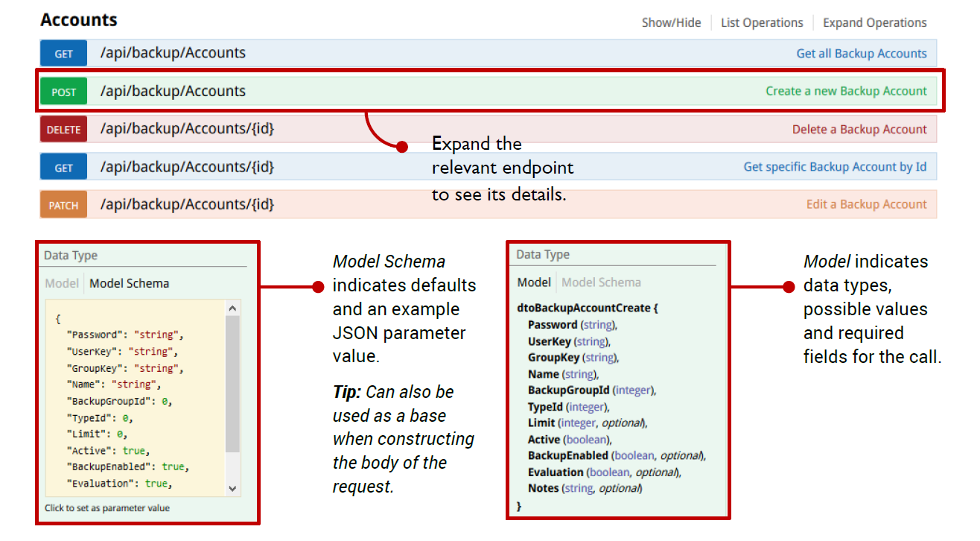The image size is (980, 541).
Task: Expand the DELETE /api/backup/Accounts/{id} path
Action: (187, 129)
